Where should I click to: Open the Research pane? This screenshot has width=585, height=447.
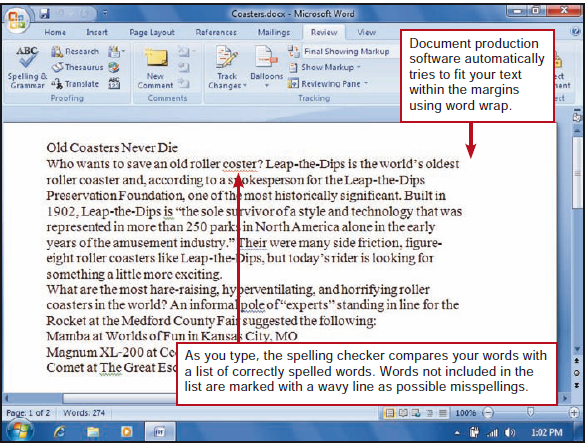75,51
